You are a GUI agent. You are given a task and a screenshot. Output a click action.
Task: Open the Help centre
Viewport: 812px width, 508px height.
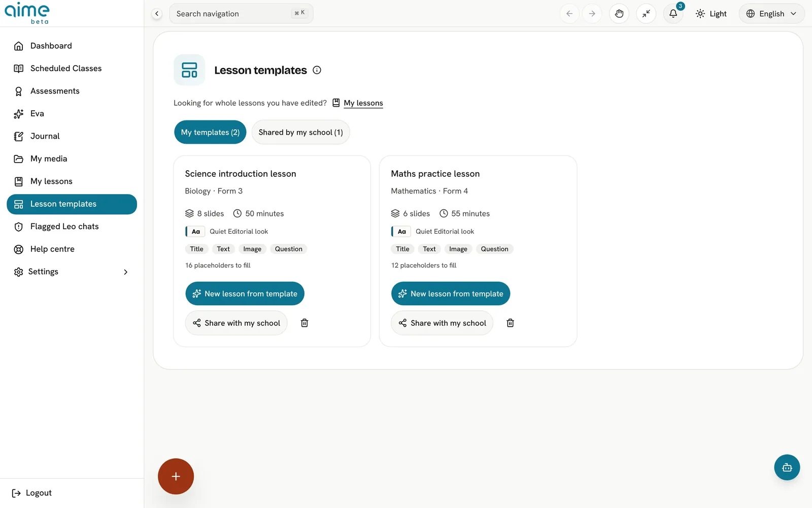pyautogui.click(x=72, y=249)
